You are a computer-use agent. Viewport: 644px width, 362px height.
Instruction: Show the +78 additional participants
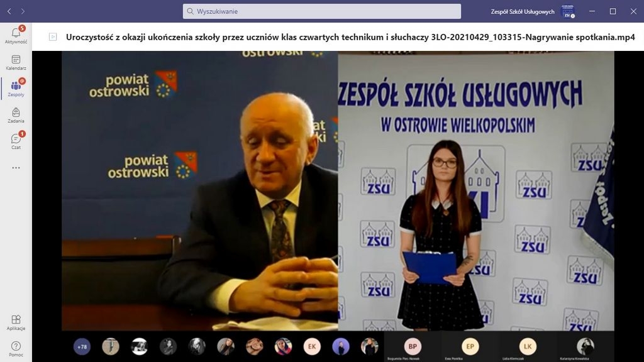[x=82, y=347]
